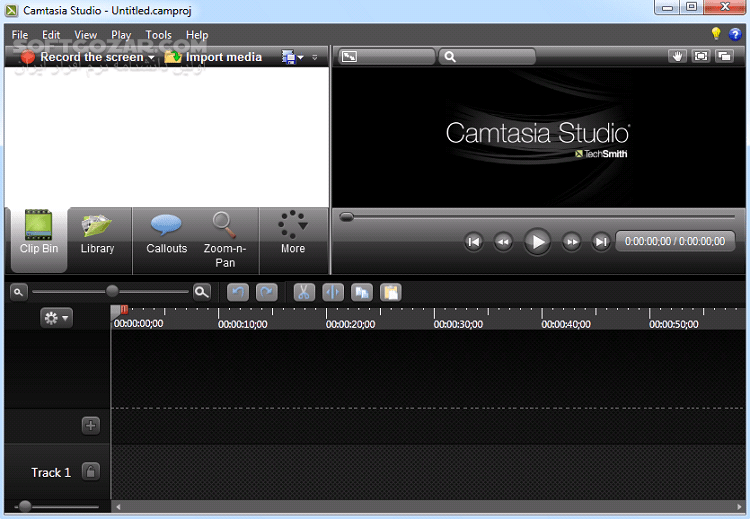This screenshot has width=750, height=519.
Task: Select the Clip Bin tab
Action: point(39,240)
